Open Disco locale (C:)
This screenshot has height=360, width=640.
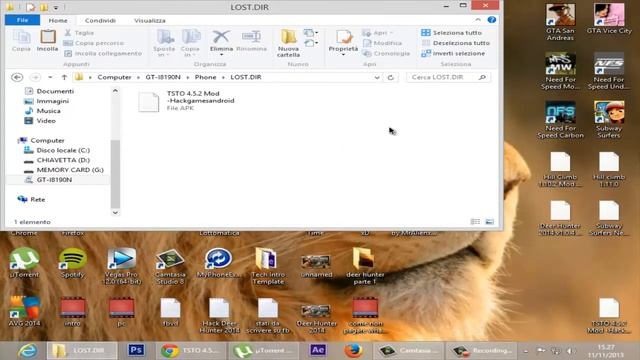pos(57,150)
